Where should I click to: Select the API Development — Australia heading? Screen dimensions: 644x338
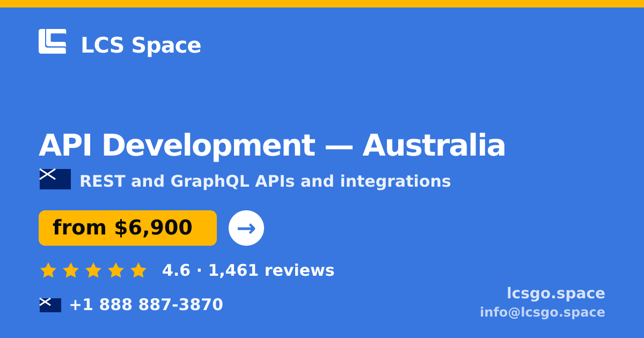(272, 145)
